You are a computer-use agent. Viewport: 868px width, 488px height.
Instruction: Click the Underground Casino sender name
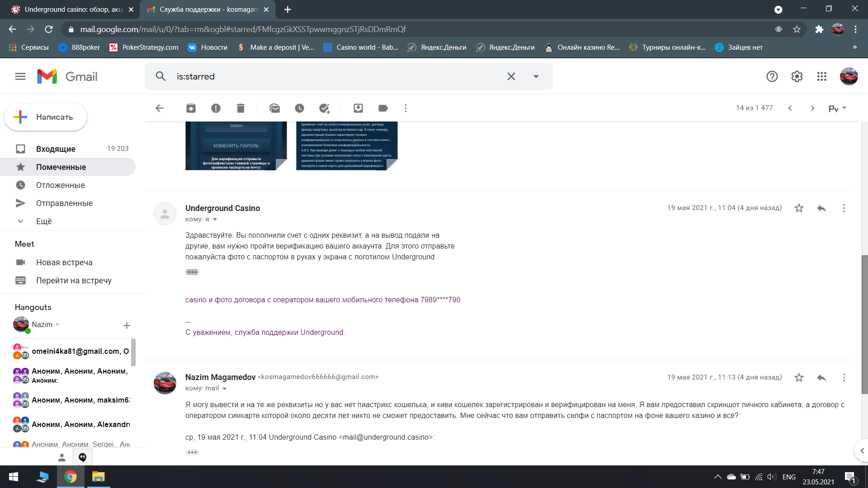[222, 208]
